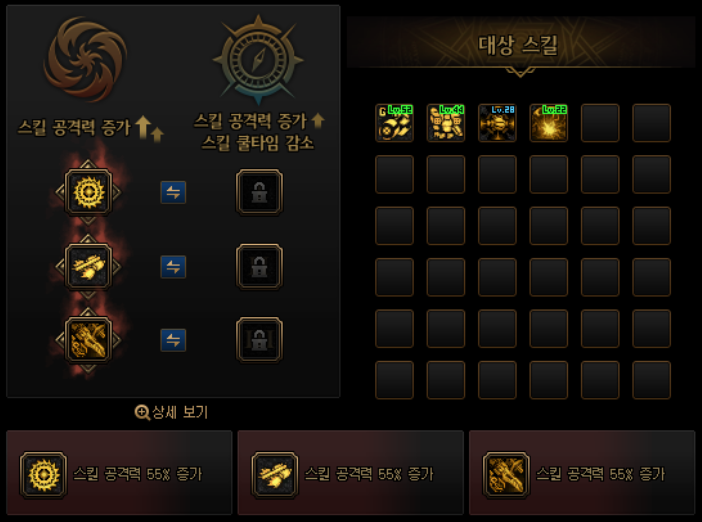The width and height of the screenshot is (702, 522).
Task: Click the bottom locked skill slot
Action: point(259,340)
